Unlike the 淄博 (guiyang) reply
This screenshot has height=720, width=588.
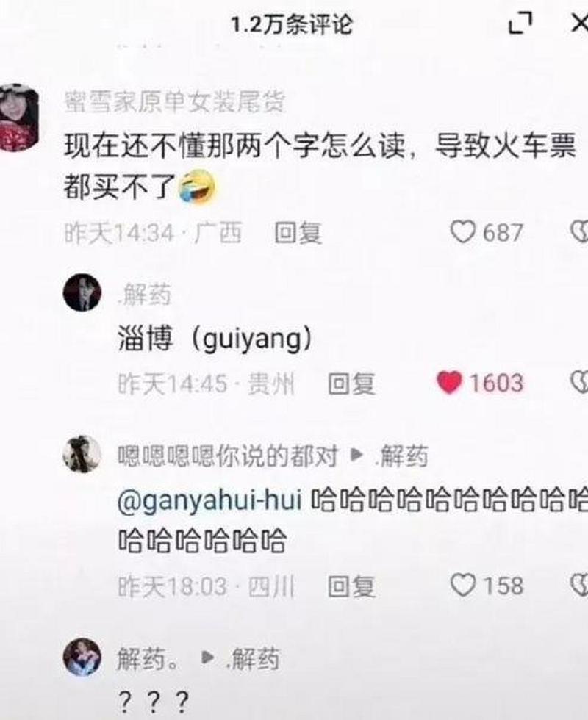point(449,383)
